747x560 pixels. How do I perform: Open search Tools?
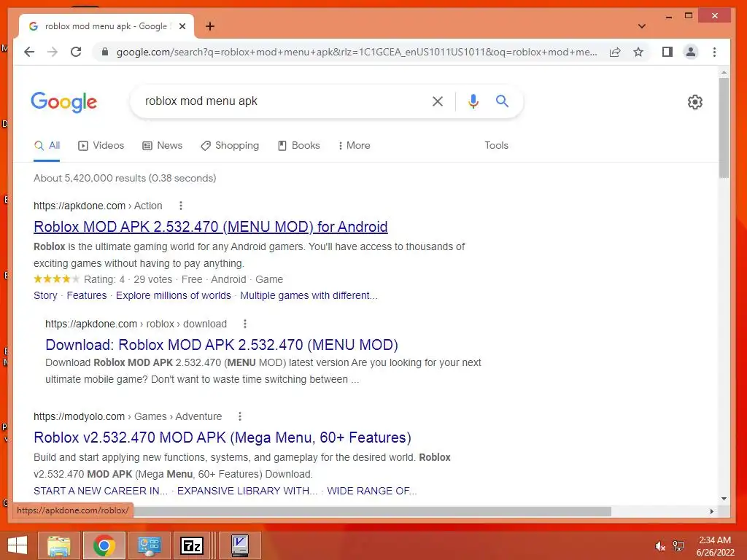[496, 146]
